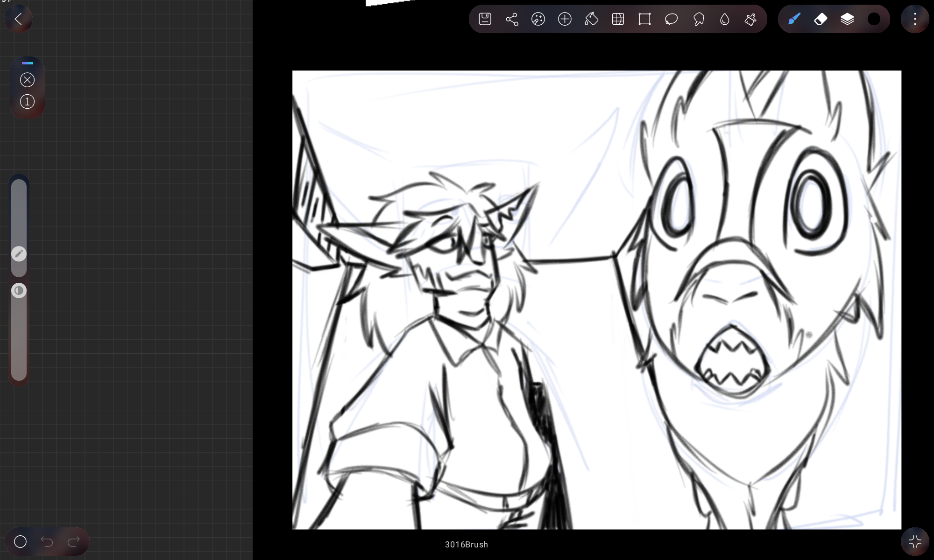This screenshot has width=934, height=560.
Task: Click the add plus circle icon
Action: [x=565, y=19]
